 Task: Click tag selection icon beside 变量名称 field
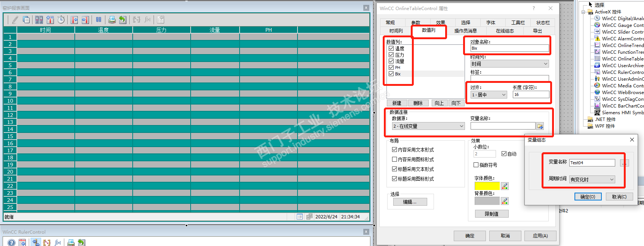540,126
